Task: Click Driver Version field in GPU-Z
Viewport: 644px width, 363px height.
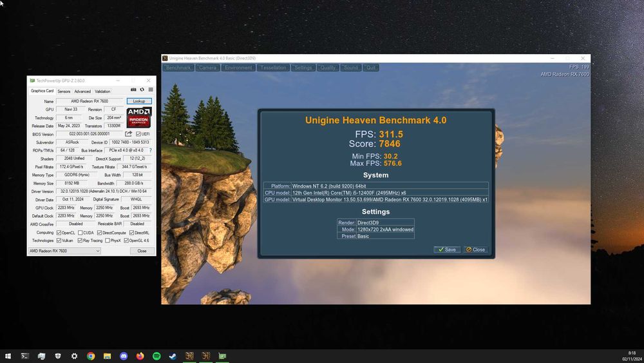Action: click(104, 191)
